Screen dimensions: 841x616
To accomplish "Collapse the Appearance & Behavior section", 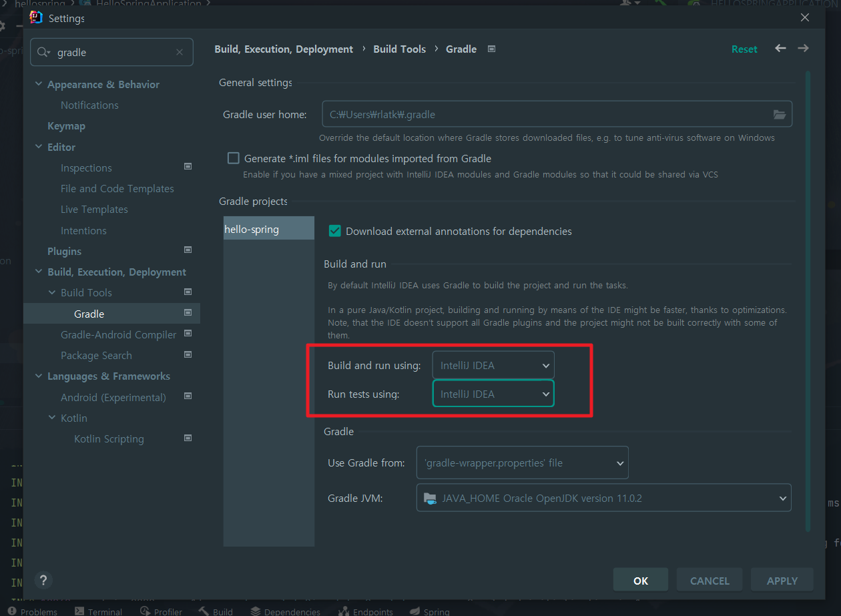I will coord(39,85).
